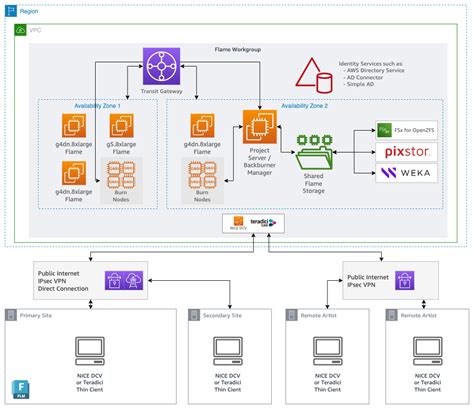Click the g5.8xlarge Flame instance icon
The height and width of the screenshot is (409, 474).
122,125
